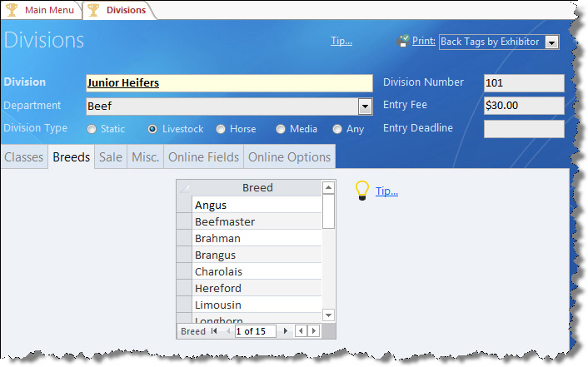Switch to the Classes tab
The height and width of the screenshot is (367, 588).
click(x=23, y=157)
